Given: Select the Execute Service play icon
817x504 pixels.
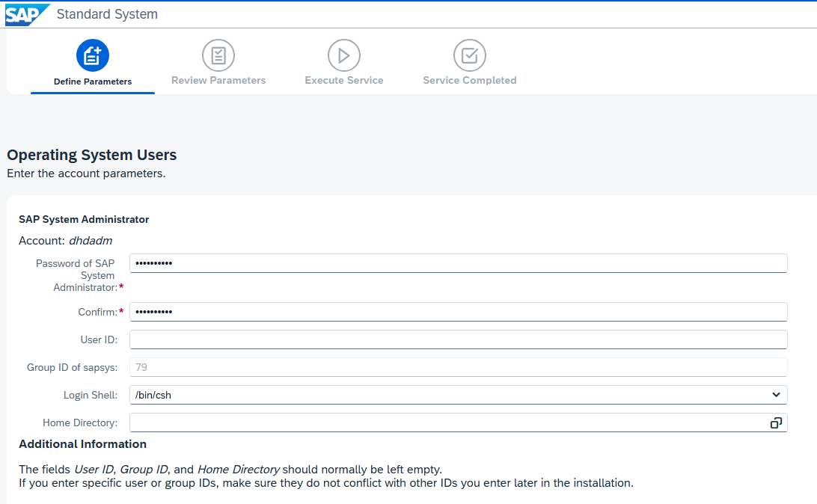Looking at the screenshot, I should click(x=344, y=55).
